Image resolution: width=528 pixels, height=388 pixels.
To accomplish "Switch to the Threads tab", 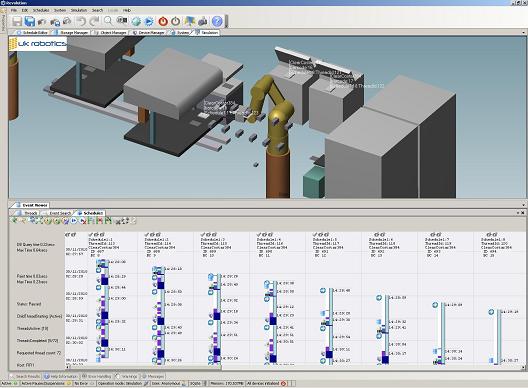I will point(28,213).
